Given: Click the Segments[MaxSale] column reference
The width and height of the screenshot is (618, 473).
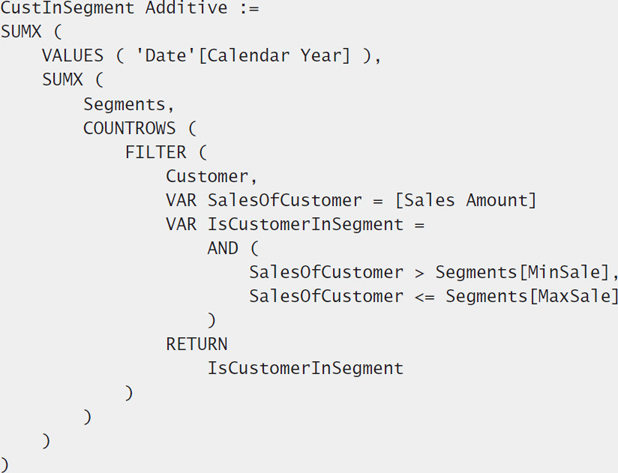Looking at the screenshot, I should (532, 296).
